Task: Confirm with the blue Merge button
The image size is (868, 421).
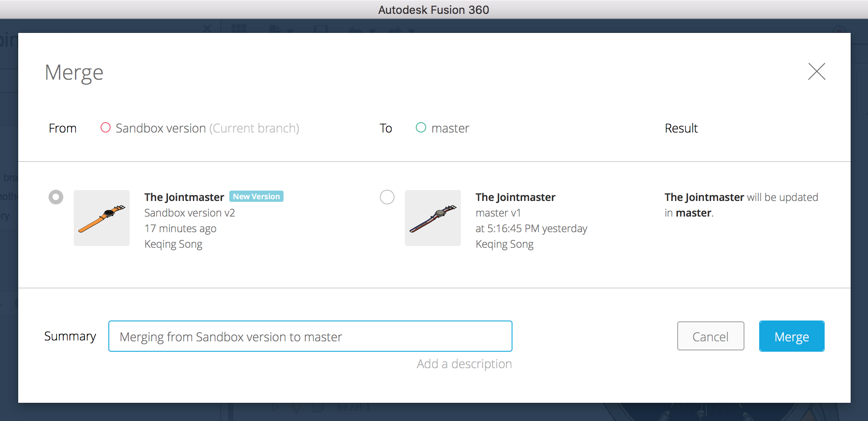Action: [792, 336]
